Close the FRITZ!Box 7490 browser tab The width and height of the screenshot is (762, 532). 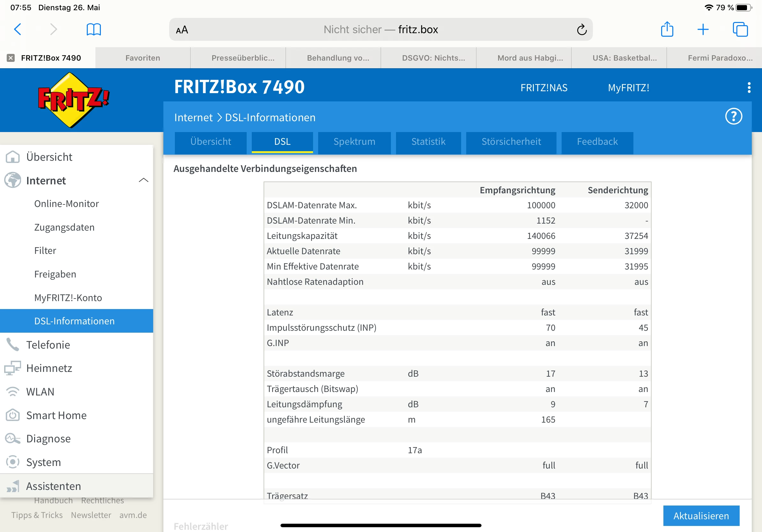pyautogui.click(x=11, y=58)
